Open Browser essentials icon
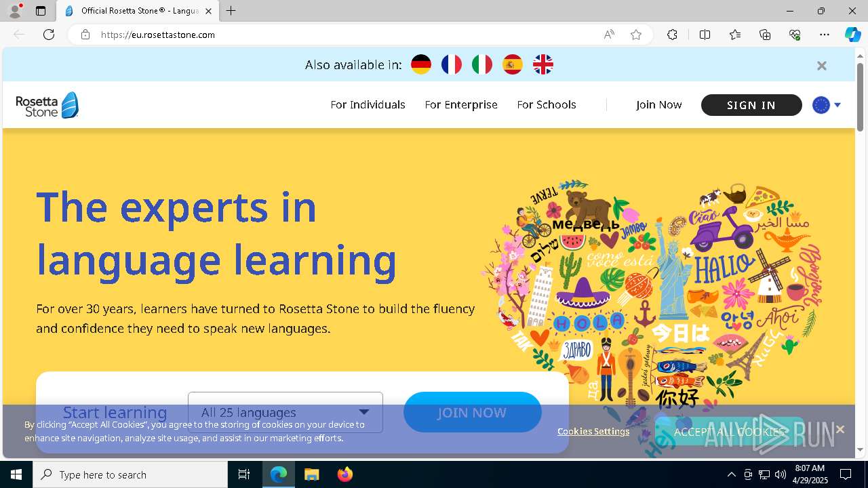 795,35
